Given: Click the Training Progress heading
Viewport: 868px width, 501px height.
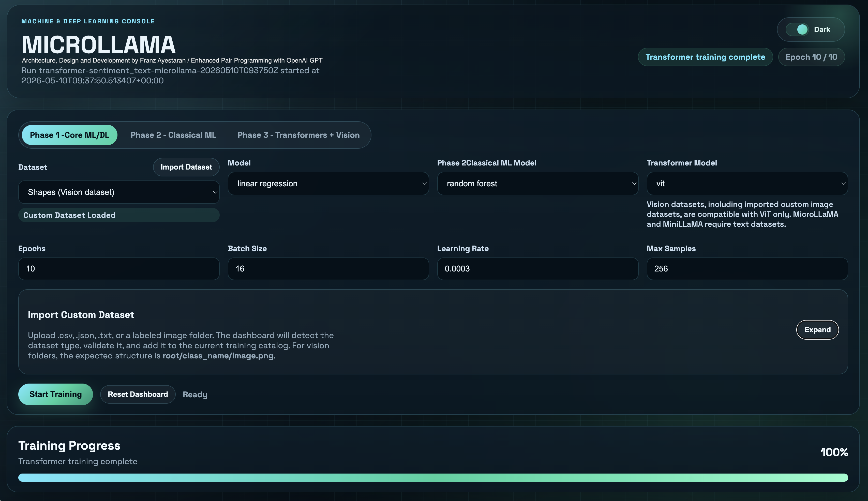Looking at the screenshot, I should (x=69, y=446).
